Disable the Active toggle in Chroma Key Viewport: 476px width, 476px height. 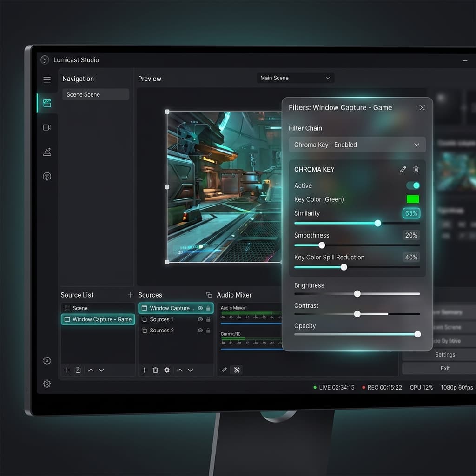(413, 185)
